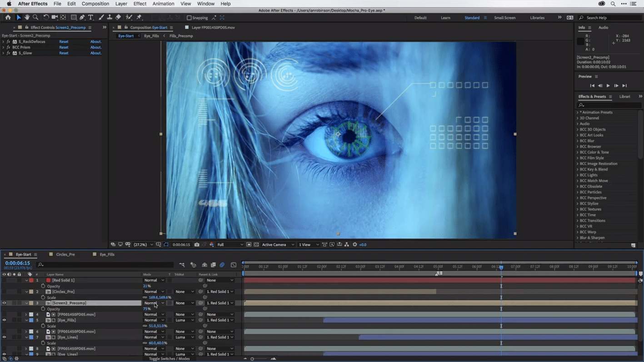This screenshot has width=644, height=362.
Task: Select the Pan Behind anchor point tool
Action: pyautogui.click(x=63, y=17)
